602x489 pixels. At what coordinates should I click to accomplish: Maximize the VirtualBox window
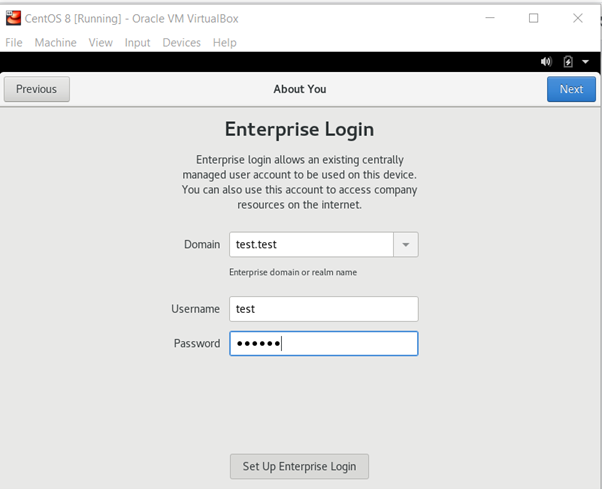(x=533, y=18)
